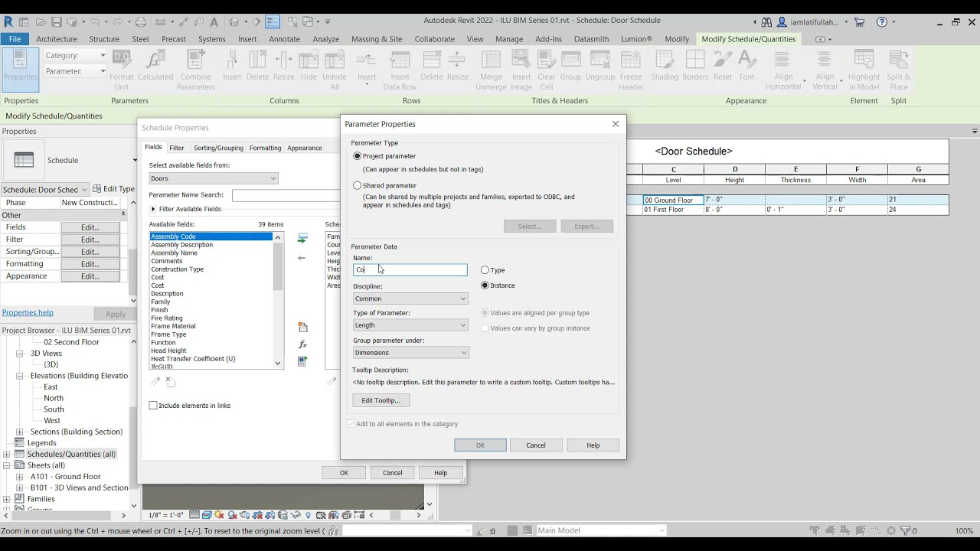This screenshot has width=980, height=551.
Task: Click the Clear Cell ribbon icon
Action: [x=547, y=69]
